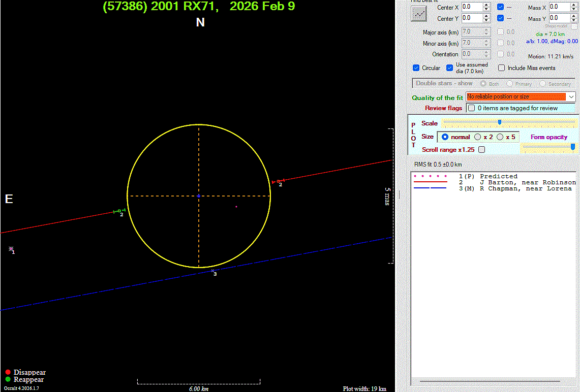Select J Barton, near Robinson in legend list

[x=527, y=182]
